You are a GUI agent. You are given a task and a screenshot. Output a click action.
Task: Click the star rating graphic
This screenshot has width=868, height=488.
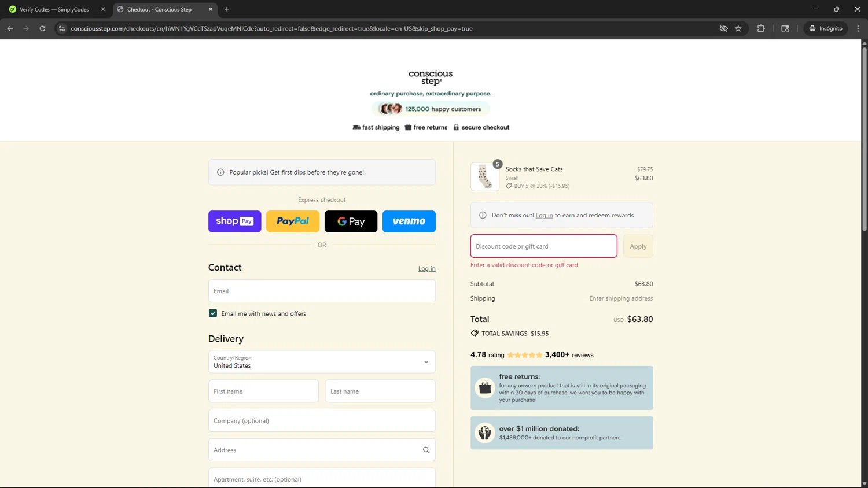(x=525, y=355)
